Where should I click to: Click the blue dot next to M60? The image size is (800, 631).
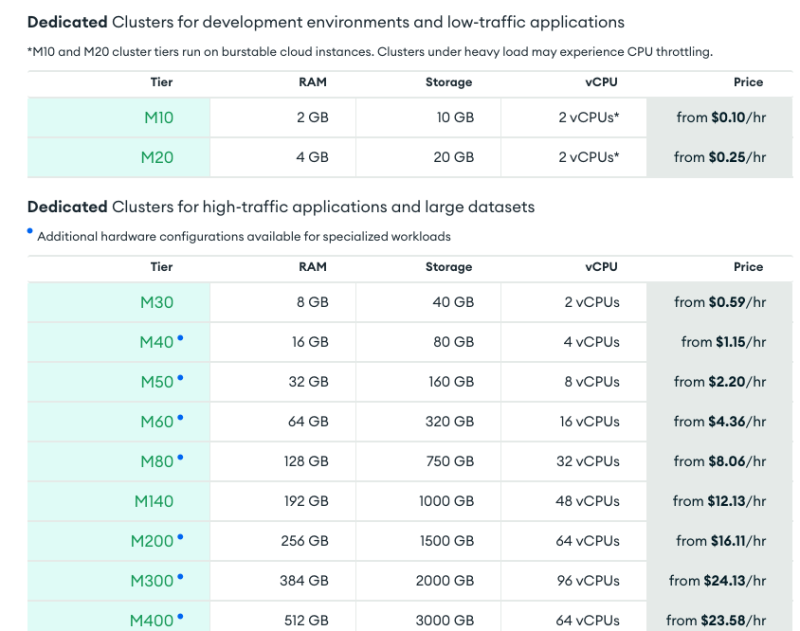[180, 418]
